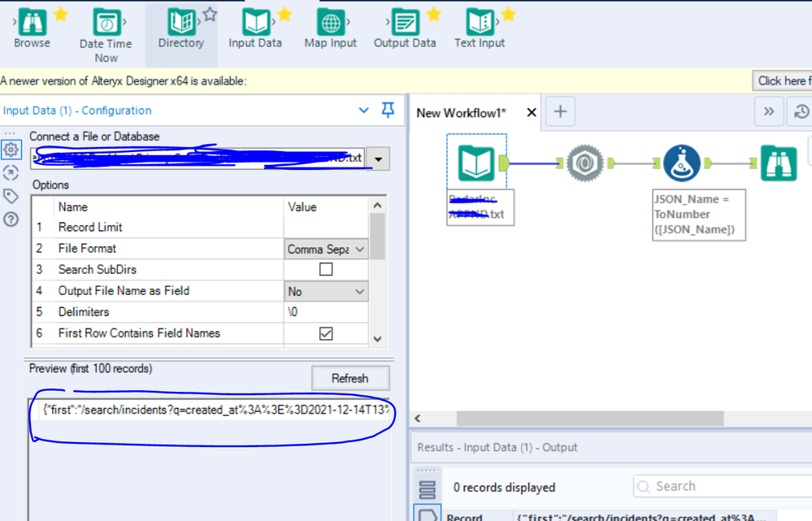Open the Configuration gear tab

11,150
